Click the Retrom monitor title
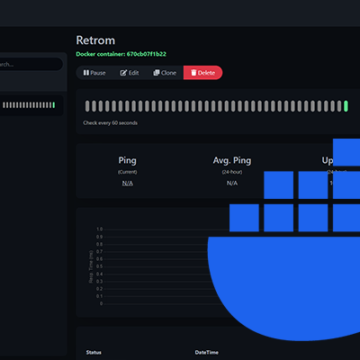The image size is (360, 360). tap(96, 40)
